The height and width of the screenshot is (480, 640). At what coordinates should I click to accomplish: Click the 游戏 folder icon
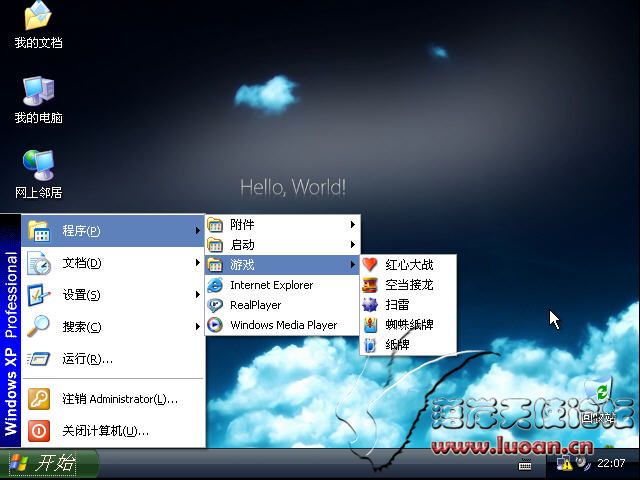pos(215,265)
